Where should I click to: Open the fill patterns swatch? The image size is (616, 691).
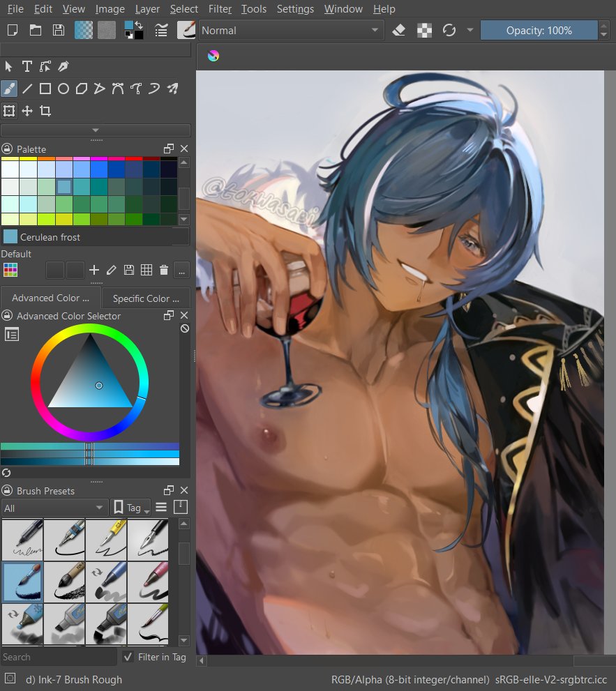coord(106,31)
